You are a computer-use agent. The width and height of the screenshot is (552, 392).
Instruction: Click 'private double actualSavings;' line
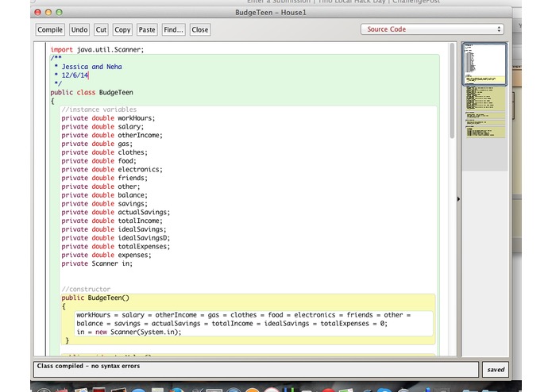point(116,213)
